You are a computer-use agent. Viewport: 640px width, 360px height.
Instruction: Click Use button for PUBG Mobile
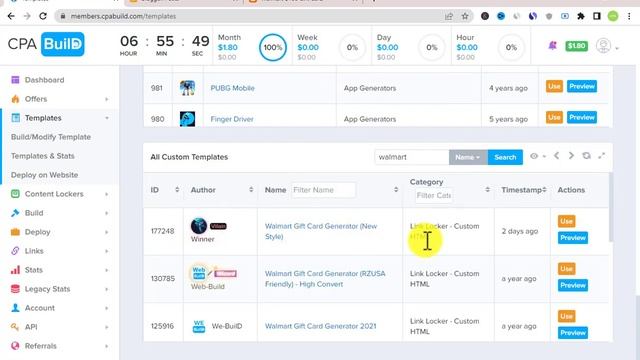pyautogui.click(x=554, y=87)
